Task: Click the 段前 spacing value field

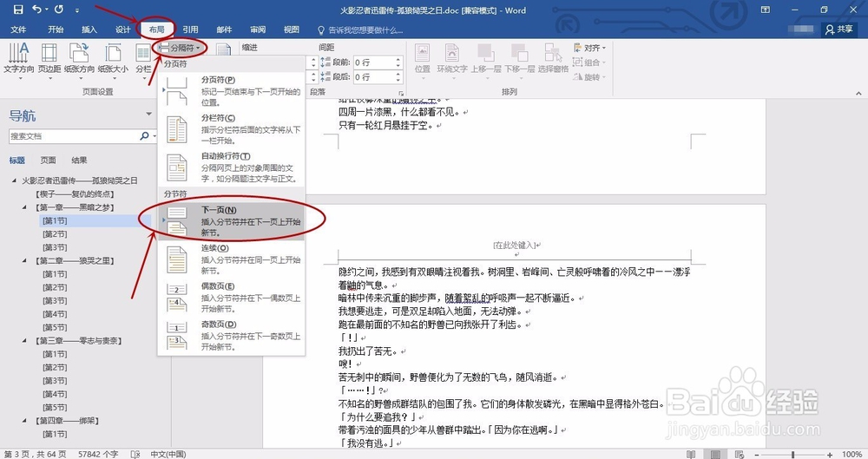Action: coord(373,62)
